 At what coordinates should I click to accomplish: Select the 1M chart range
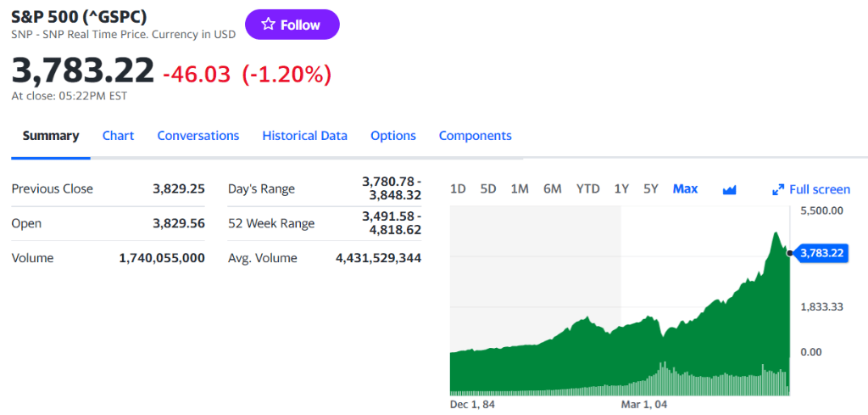click(520, 189)
